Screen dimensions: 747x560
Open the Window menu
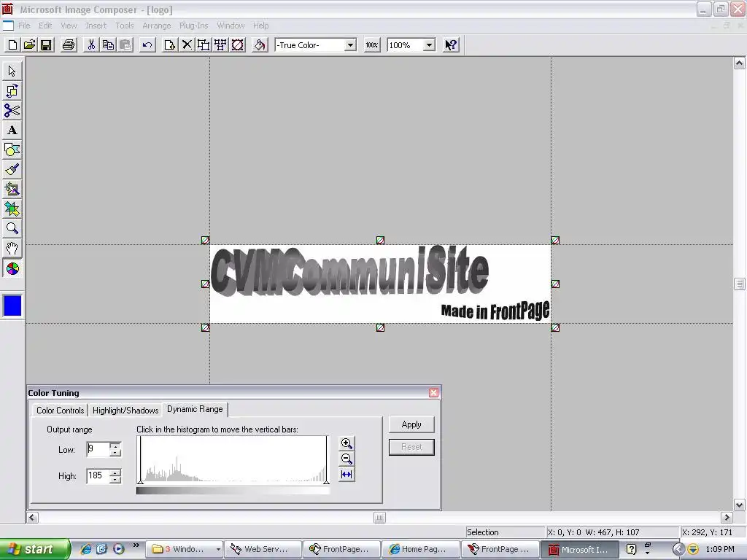click(x=231, y=26)
